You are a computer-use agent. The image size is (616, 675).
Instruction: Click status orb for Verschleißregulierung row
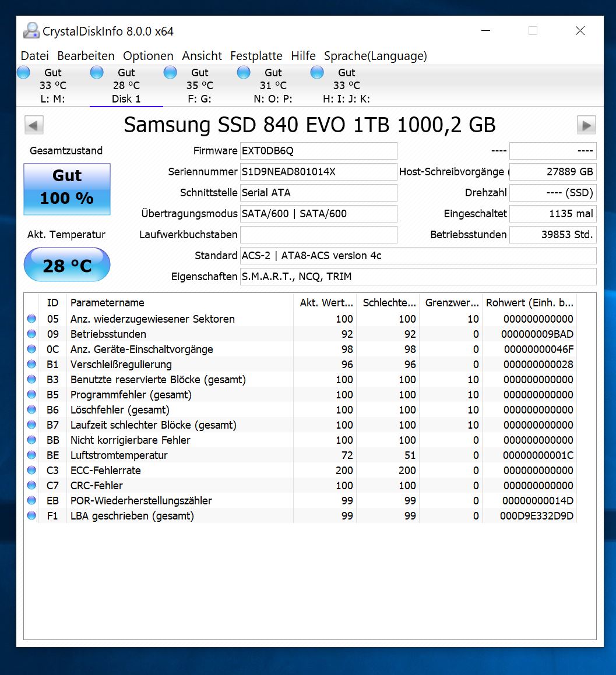click(31, 364)
